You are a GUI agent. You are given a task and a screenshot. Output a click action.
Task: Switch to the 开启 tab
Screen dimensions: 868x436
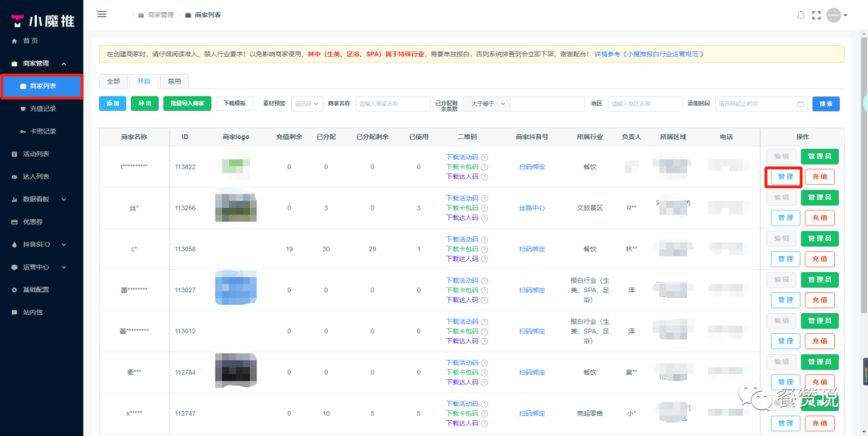point(143,81)
